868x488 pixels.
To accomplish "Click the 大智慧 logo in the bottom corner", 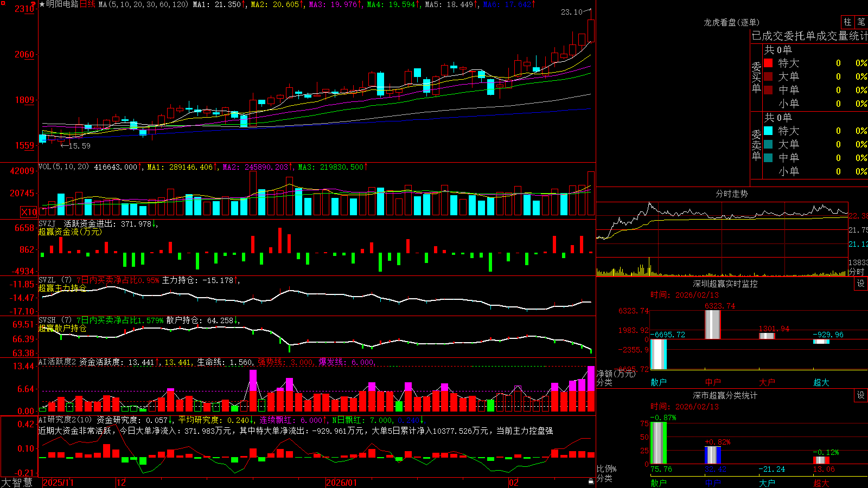I will (x=17, y=482).
